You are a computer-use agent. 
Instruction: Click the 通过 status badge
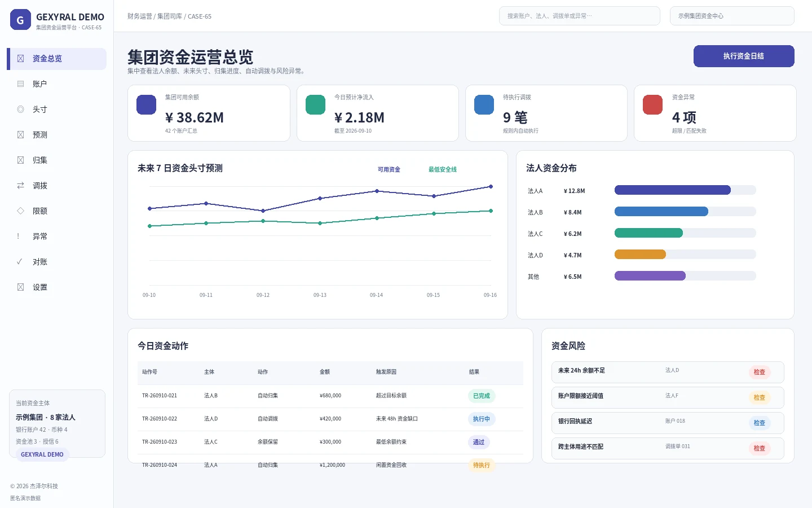tap(479, 442)
